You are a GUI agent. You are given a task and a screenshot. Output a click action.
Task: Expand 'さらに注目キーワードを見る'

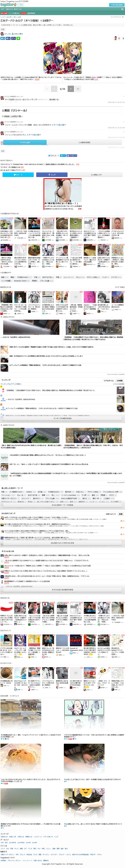coord(63,505)
